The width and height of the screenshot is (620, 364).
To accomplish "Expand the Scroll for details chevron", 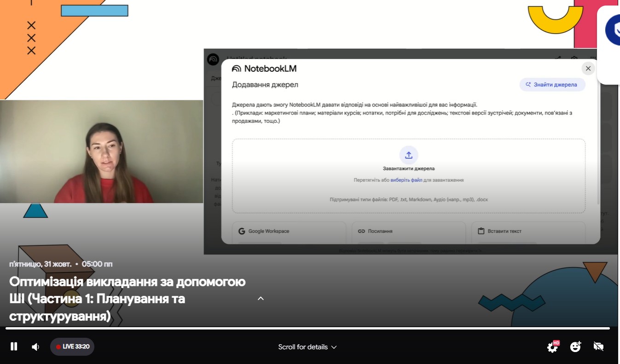I will coord(334,347).
